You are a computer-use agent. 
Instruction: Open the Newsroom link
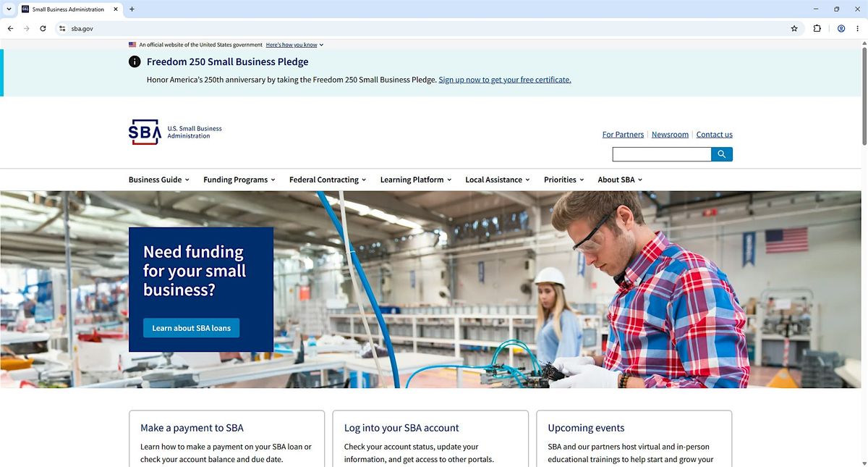click(670, 135)
